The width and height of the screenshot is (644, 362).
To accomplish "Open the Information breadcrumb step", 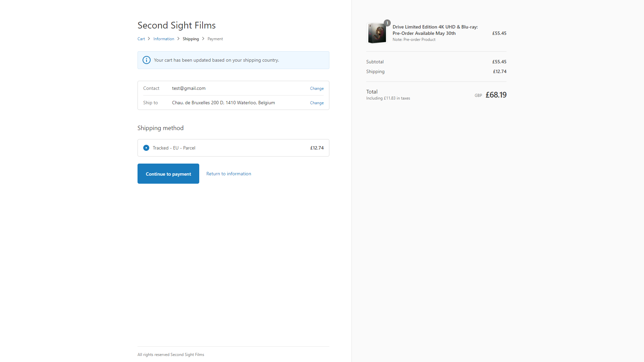I will [164, 39].
